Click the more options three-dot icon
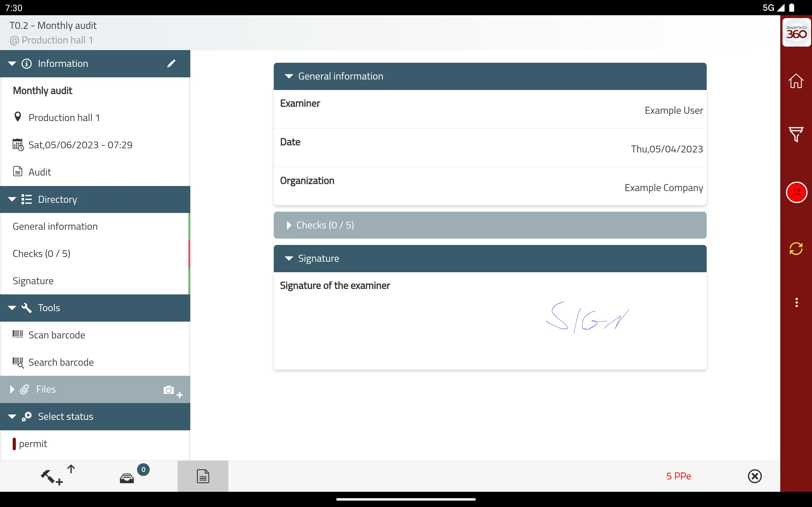 pos(796,303)
